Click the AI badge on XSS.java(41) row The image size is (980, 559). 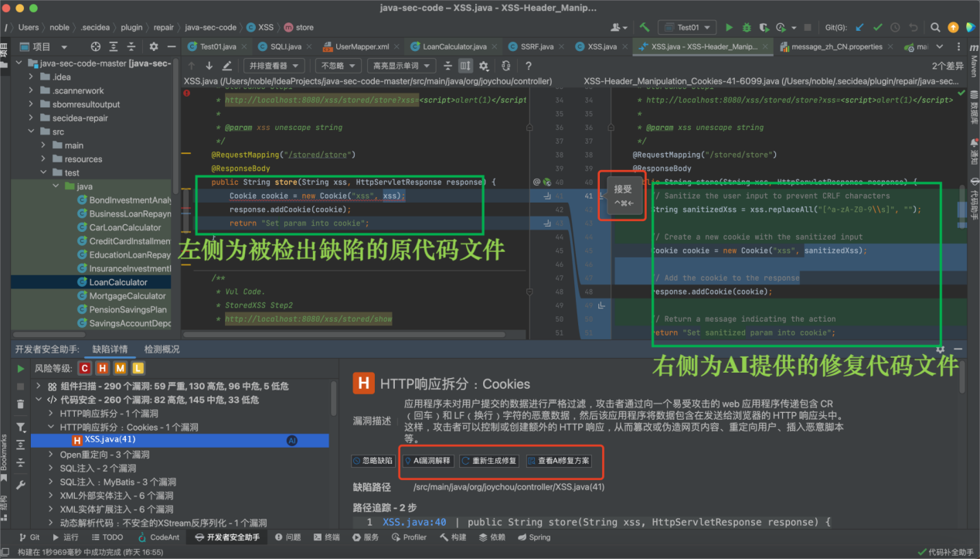[x=292, y=440]
